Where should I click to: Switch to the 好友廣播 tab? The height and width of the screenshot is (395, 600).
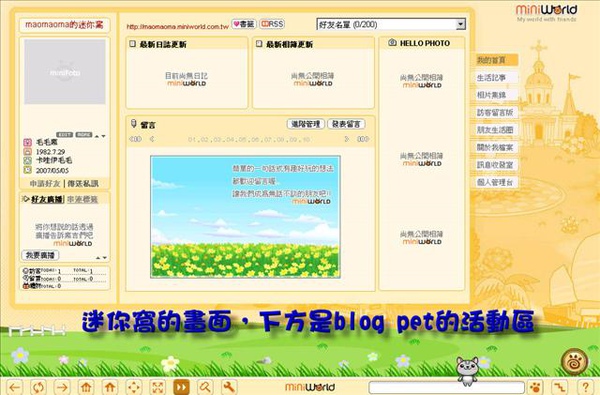[x=47, y=199]
